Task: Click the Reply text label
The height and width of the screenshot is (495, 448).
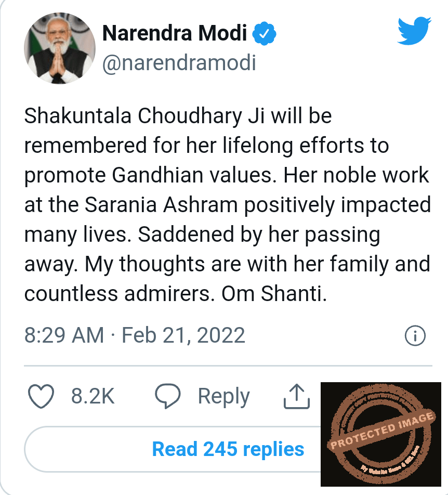Action: 223,397
